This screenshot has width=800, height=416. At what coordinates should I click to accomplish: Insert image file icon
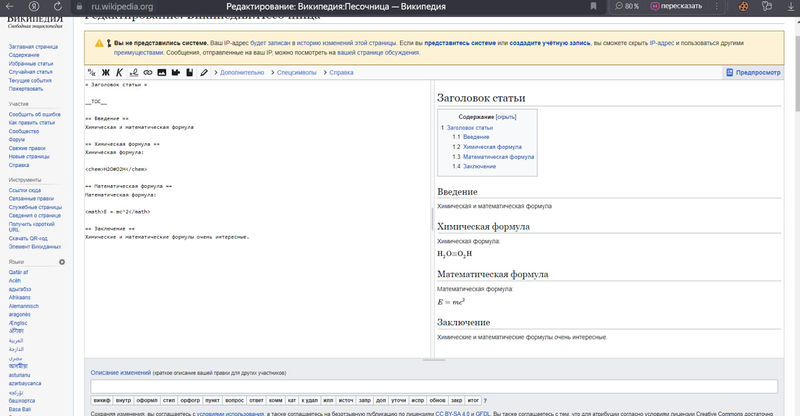click(162, 72)
